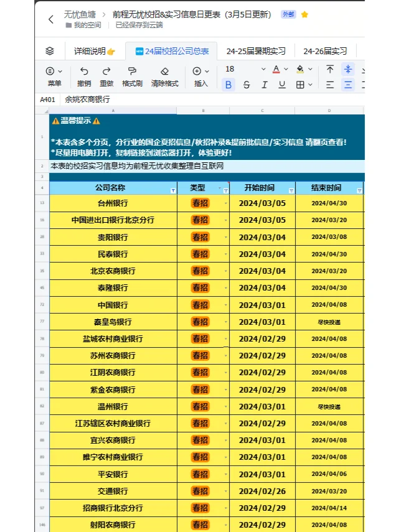399x532 pixels.
Task: Select column A header
Action: [113, 111]
